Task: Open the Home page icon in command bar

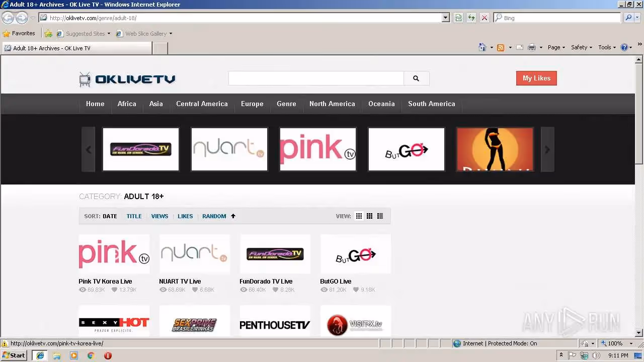Action: coord(482,47)
